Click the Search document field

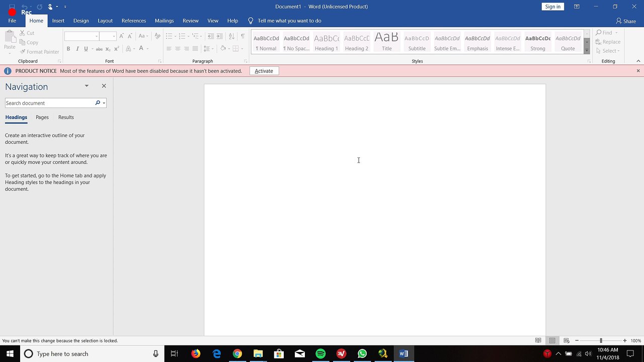coord(49,103)
